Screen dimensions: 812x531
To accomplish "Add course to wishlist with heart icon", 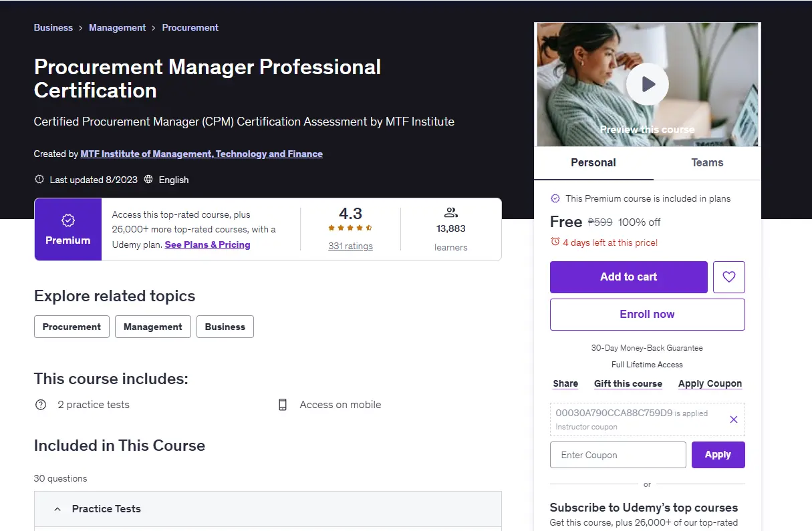I will point(729,277).
